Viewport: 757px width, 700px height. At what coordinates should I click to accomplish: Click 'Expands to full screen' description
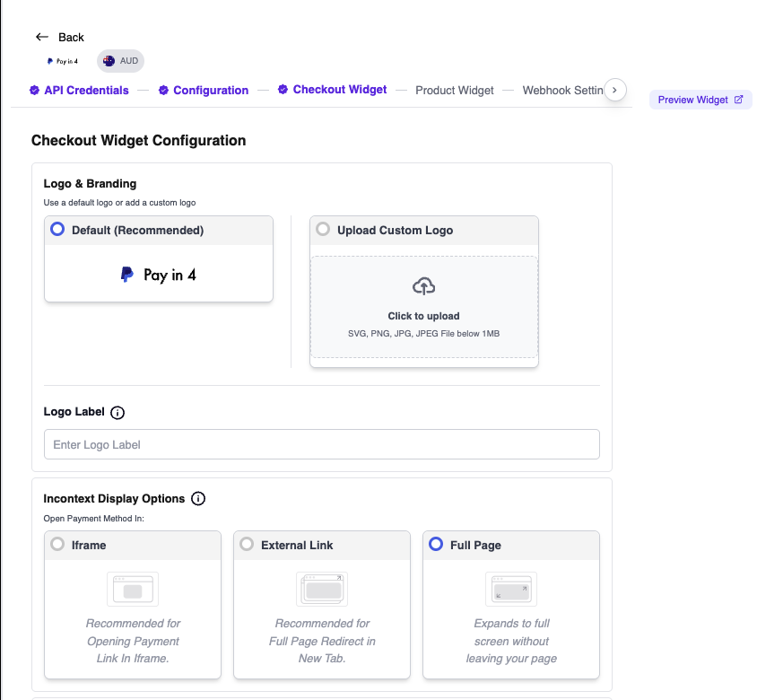tap(511, 641)
